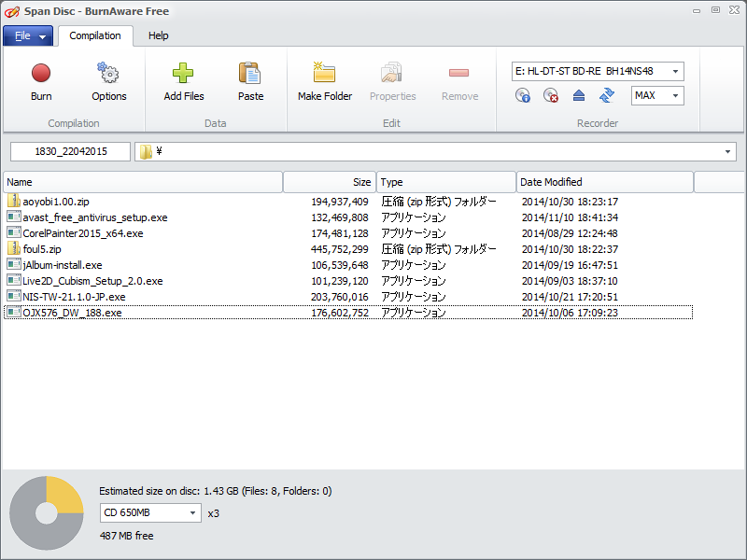Click the Remove minus icon
747x560 pixels.
458,73
